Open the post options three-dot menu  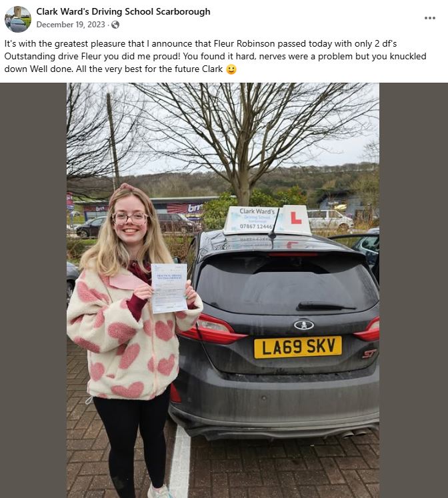click(429, 18)
